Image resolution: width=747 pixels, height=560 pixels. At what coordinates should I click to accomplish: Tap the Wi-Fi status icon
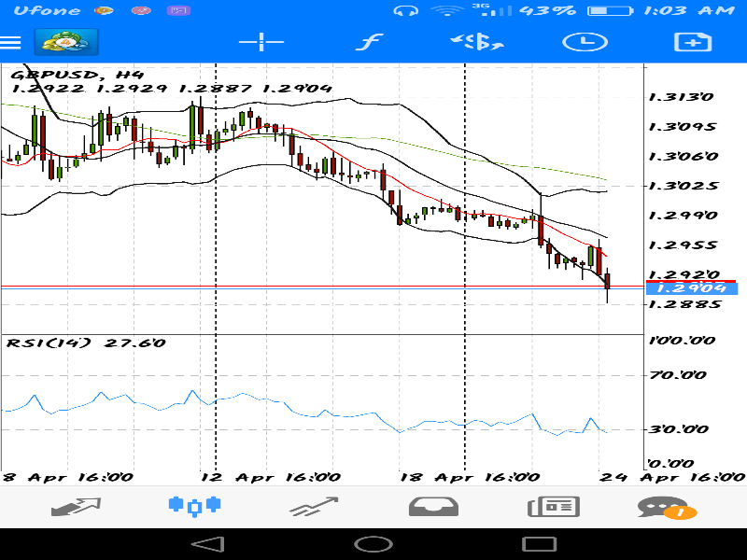click(447, 10)
